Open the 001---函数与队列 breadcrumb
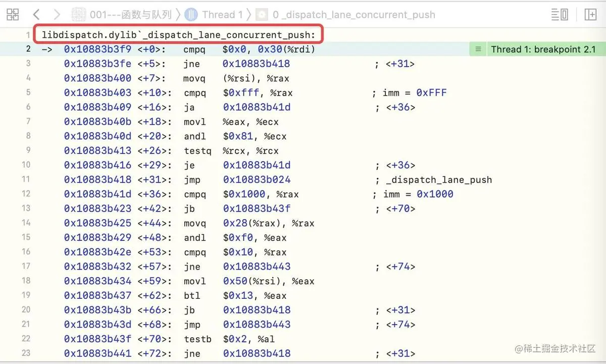Viewport: 606px width, 364px height. tap(131, 15)
